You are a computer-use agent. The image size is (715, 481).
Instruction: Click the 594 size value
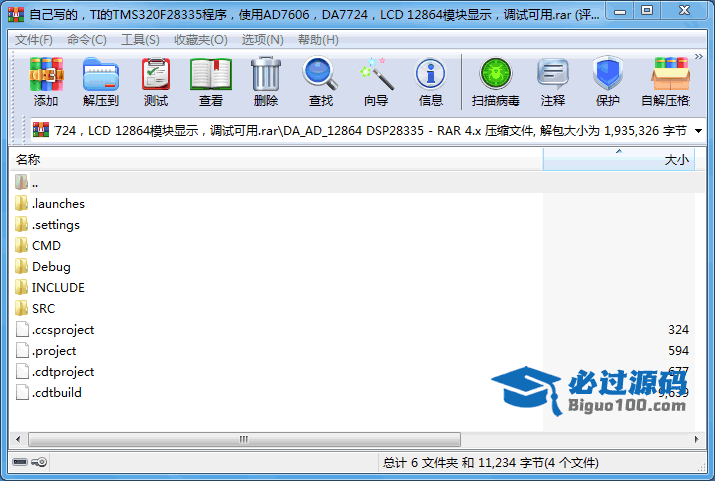tap(678, 351)
